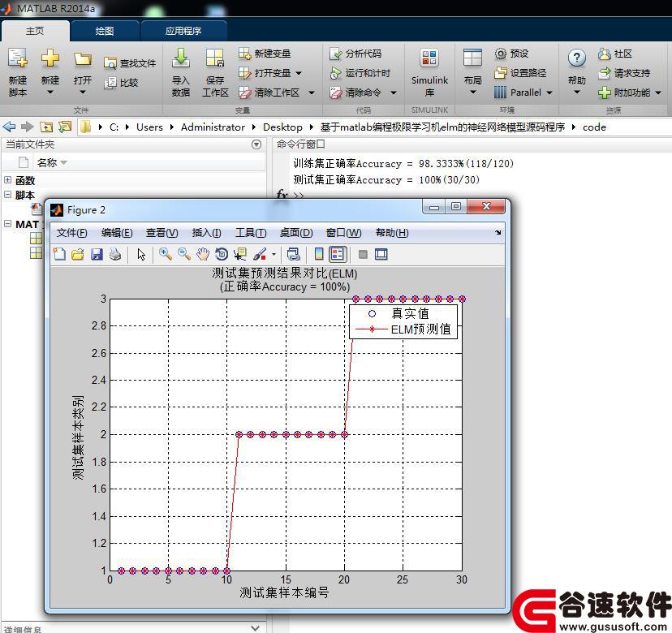Toggle the Brush/Select Data tool
672x633 pixels.
click(260, 254)
